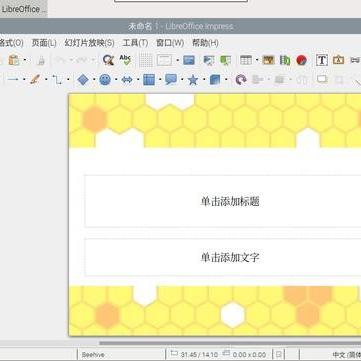Insert a chart with pie icon
Image resolution: width=361 pixels, height=361 pixels.
click(x=302, y=60)
